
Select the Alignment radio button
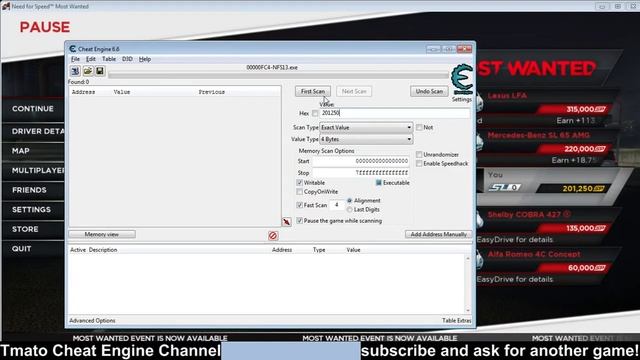tap(349, 201)
